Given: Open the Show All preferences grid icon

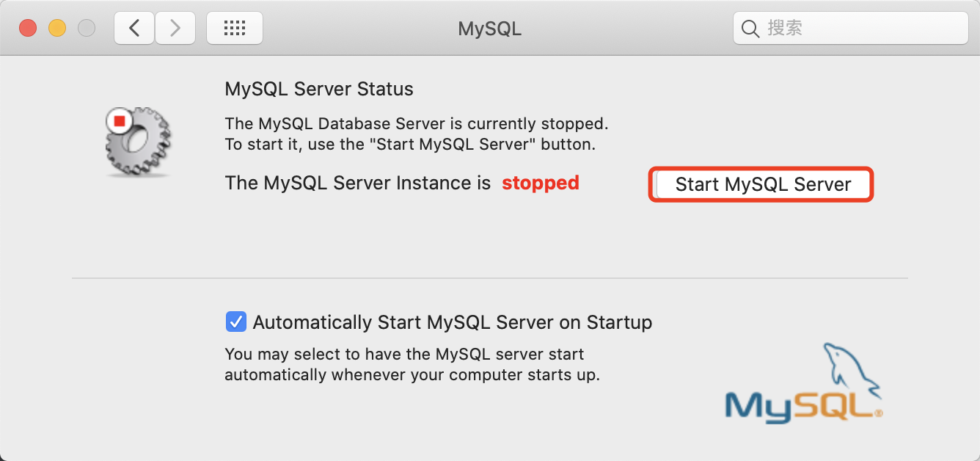Looking at the screenshot, I should pos(235,27).
